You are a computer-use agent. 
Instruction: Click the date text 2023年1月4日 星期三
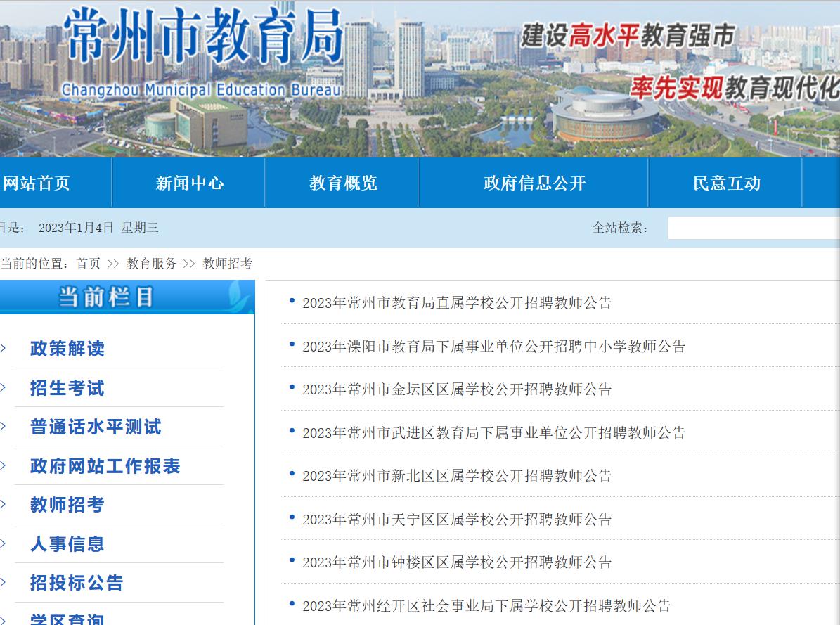pos(98,228)
